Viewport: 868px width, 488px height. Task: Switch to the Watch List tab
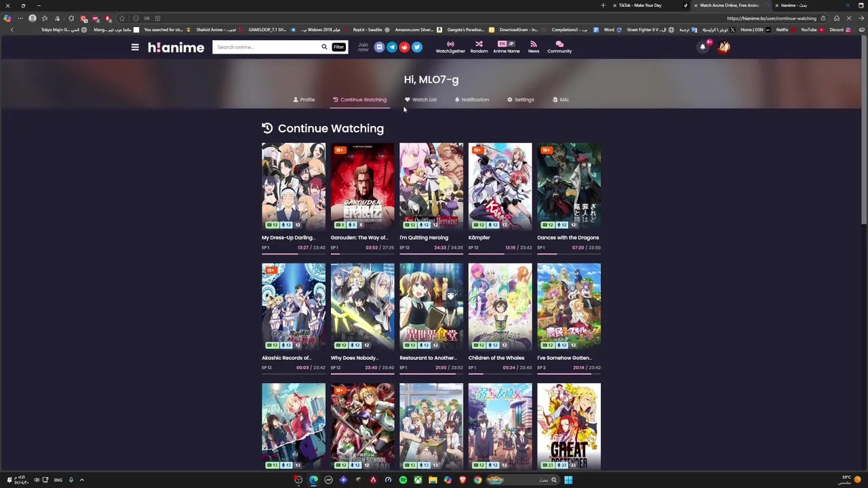click(x=420, y=100)
